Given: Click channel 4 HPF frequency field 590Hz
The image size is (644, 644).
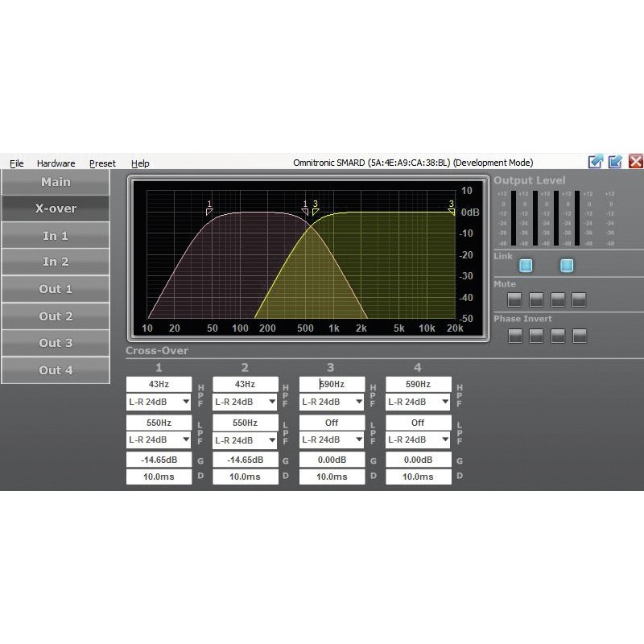Looking at the screenshot, I should [418, 385].
